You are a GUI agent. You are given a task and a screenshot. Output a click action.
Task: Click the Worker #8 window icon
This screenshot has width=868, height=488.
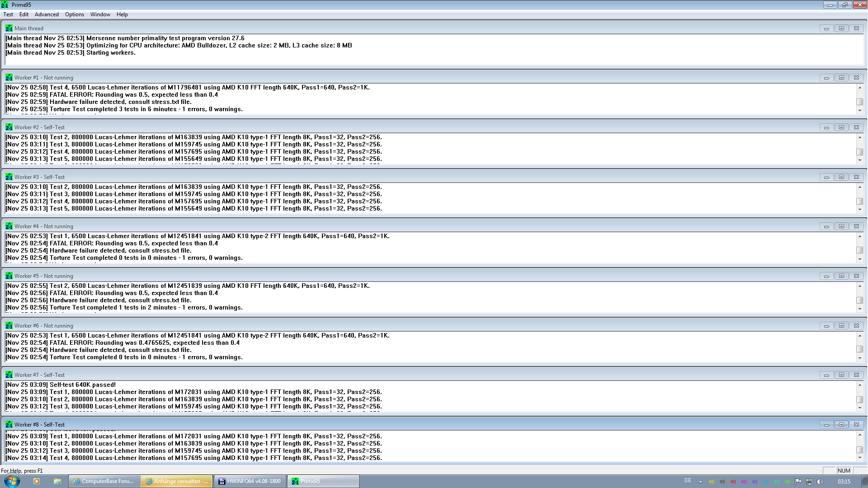9,425
